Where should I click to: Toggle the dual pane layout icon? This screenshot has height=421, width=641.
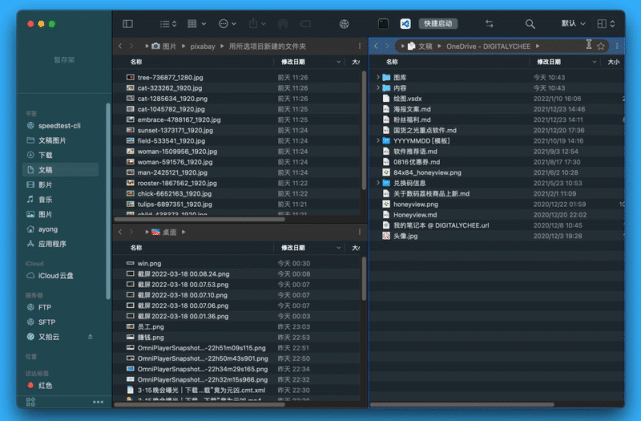click(x=606, y=24)
